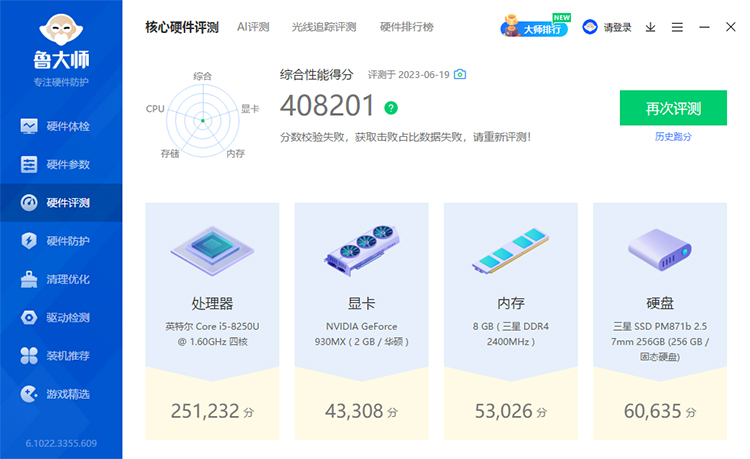750x459 pixels.
Task: Open 驱动检测 in the sidebar
Action: pyautogui.click(x=61, y=317)
